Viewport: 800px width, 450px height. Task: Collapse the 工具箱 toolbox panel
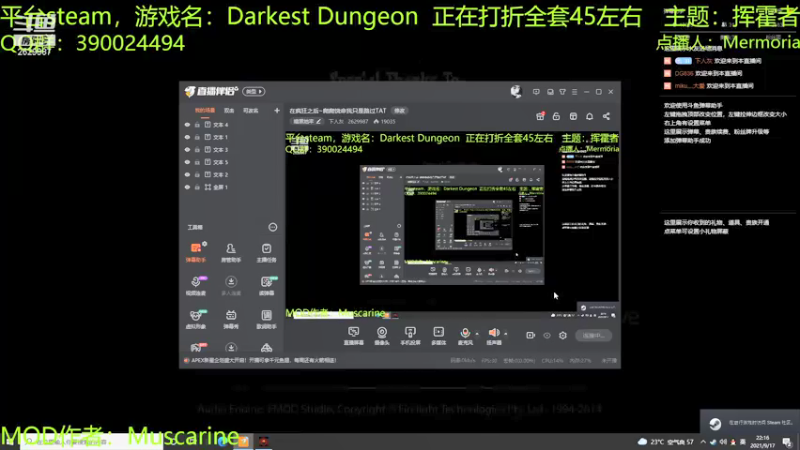(x=273, y=227)
